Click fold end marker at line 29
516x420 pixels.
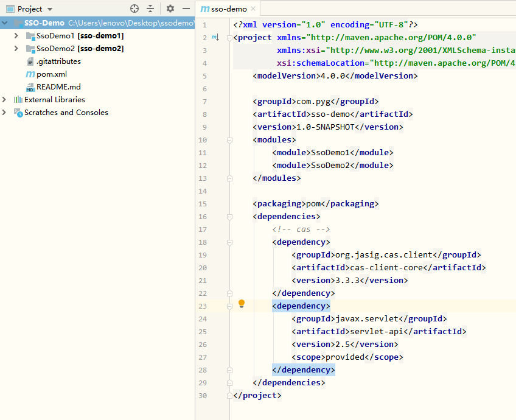point(229,383)
